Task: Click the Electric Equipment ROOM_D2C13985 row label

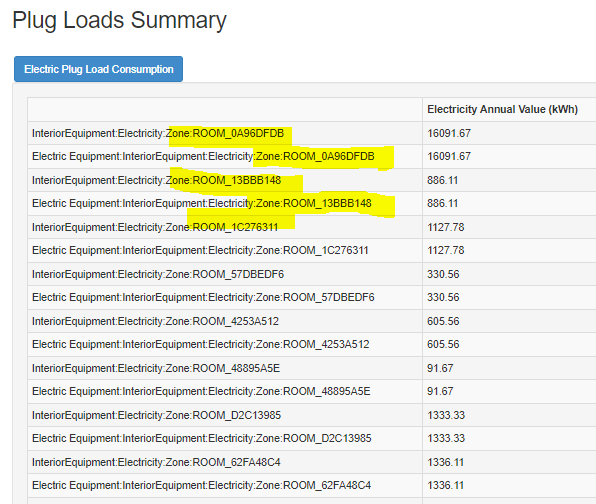Action: [x=201, y=438]
